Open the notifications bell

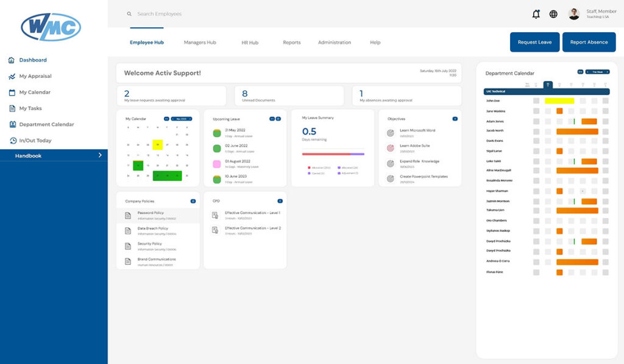(x=536, y=14)
